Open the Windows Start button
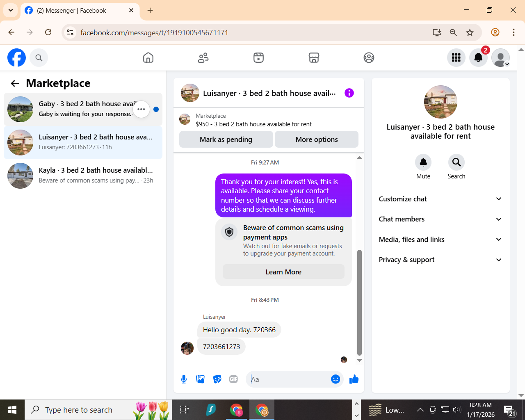Screen dimensions: 525x420 click(x=12, y=410)
